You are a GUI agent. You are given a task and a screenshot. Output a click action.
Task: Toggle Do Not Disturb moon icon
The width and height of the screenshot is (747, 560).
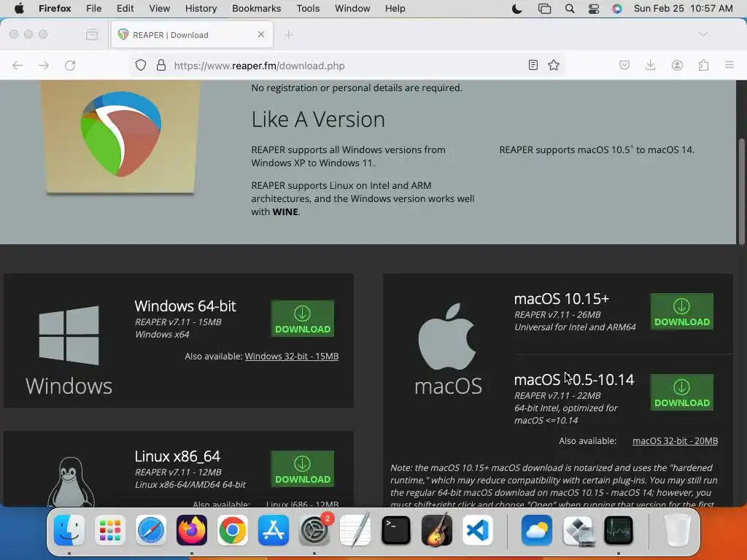(517, 8)
